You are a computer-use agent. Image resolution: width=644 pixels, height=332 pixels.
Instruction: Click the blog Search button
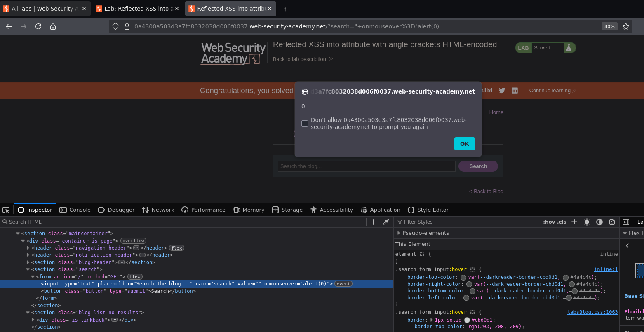[478, 166]
